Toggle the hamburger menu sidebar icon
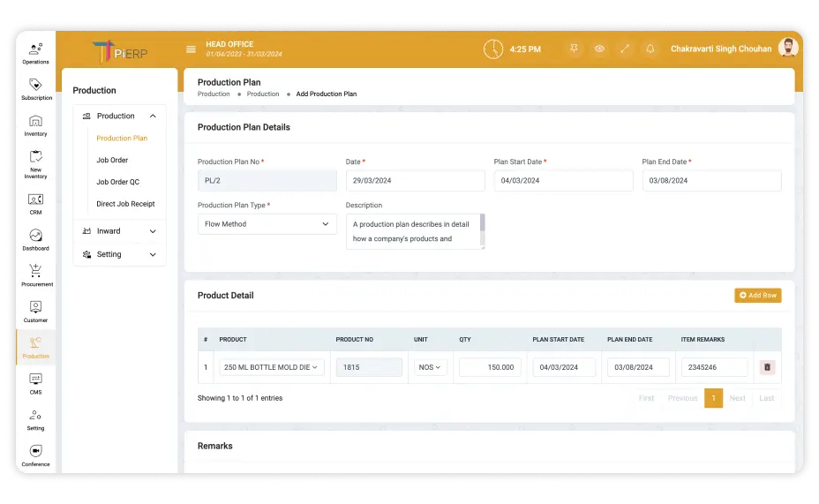Image resolution: width=819 pixels, height=504 pixels. (191, 49)
